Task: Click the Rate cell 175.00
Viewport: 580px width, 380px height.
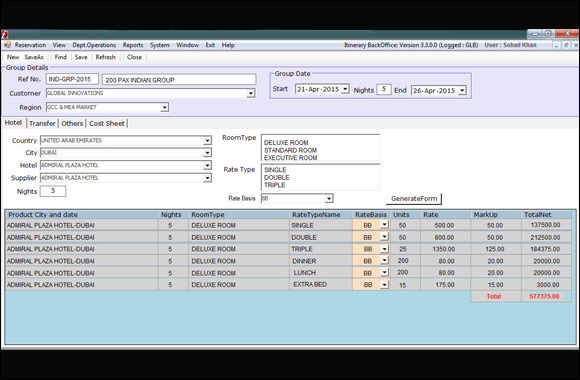Action: coord(445,285)
